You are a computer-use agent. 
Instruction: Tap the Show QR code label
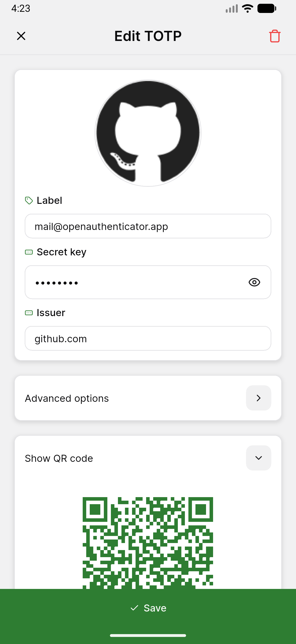(59, 459)
